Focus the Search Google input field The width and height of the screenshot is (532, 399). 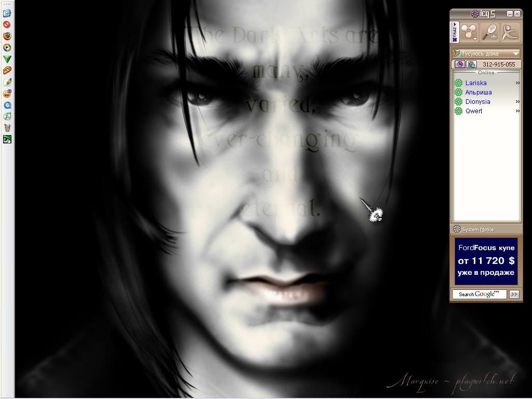pos(480,294)
